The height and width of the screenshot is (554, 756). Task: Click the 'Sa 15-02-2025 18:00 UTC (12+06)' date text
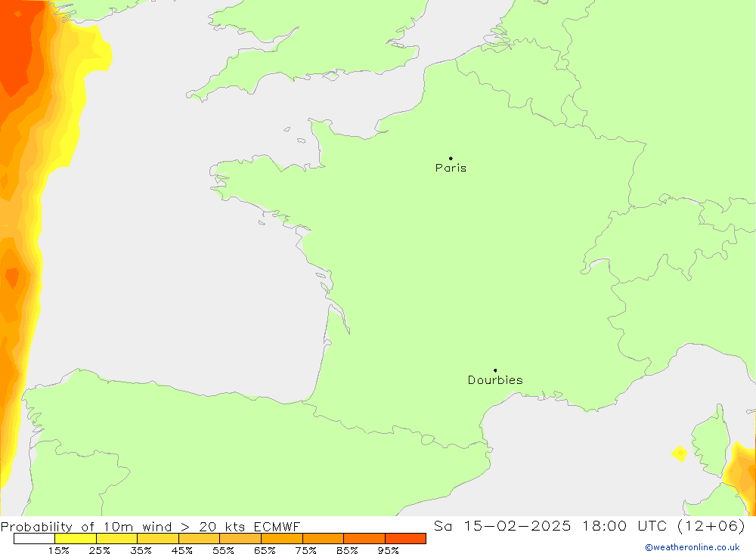coord(590,525)
